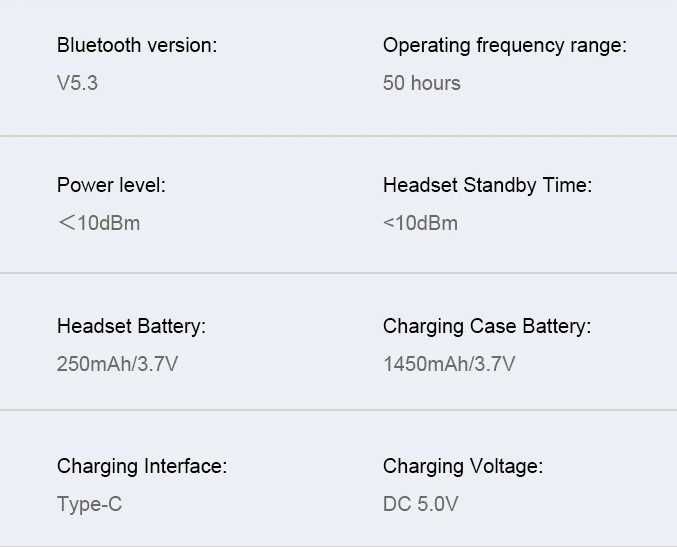The height and width of the screenshot is (547, 677).
Task: Select the 250mAh/3.7V value
Action: tap(117, 364)
